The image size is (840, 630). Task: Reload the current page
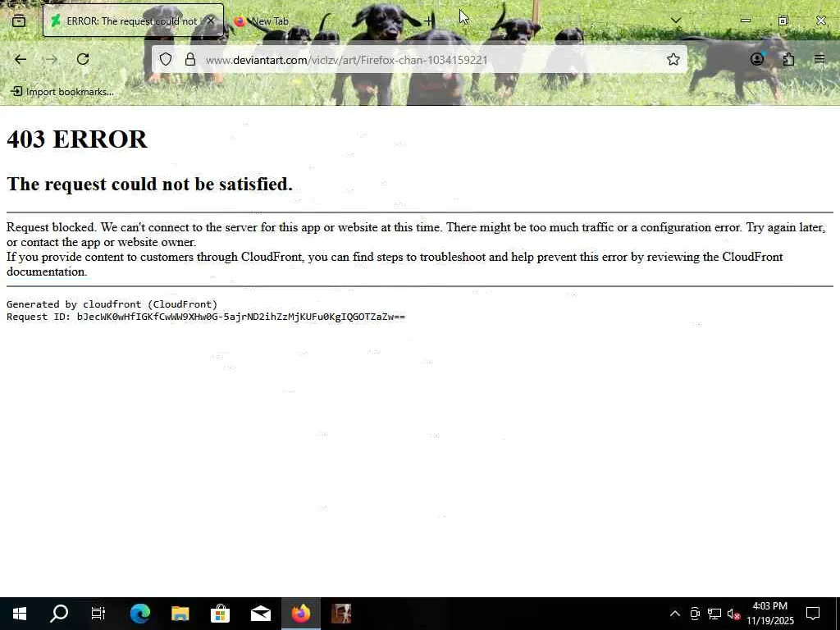point(83,59)
